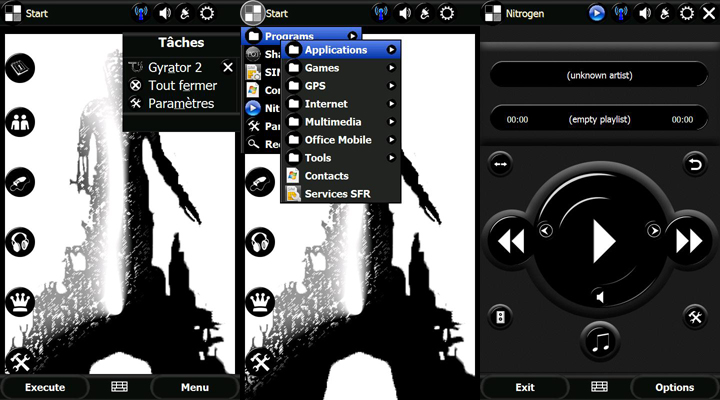Image resolution: width=720 pixels, height=400 pixels.
Task: Click Nitrogen play icon in Start menu
Action: click(253, 108)
